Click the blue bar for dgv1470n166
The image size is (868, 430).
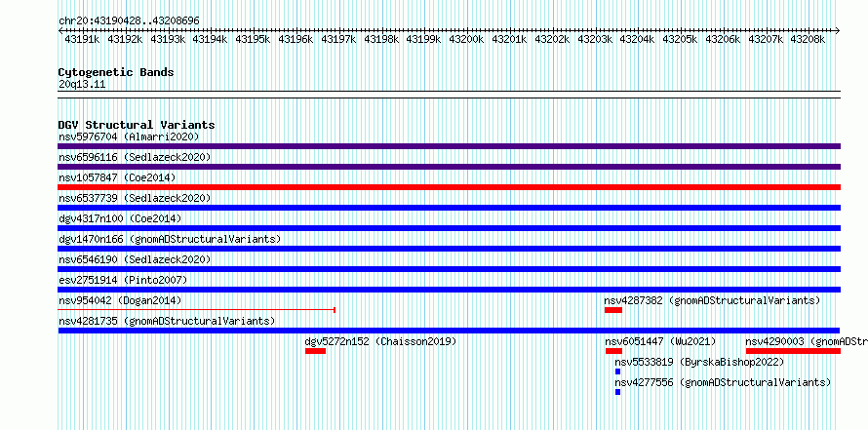click(x=449, y=249)
